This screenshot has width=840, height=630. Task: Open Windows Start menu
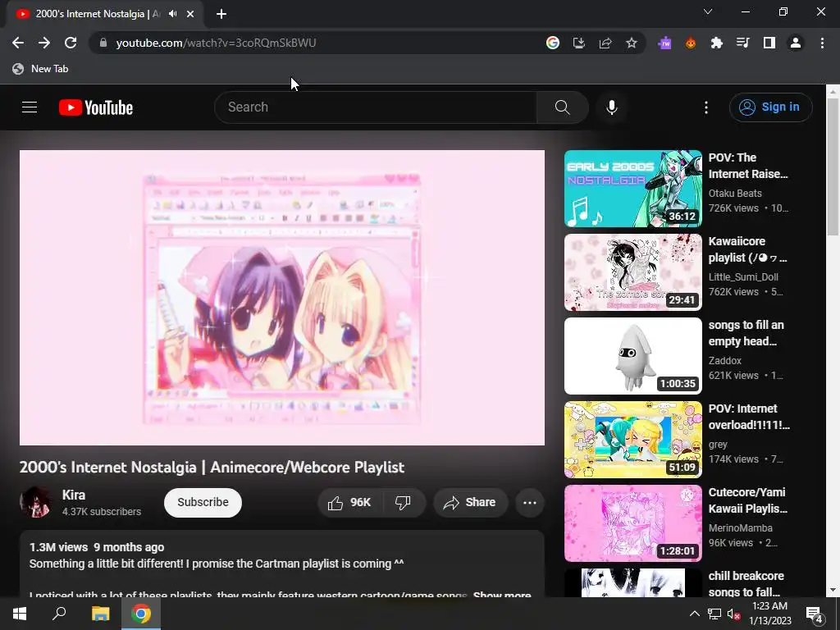tap(20, 614)
